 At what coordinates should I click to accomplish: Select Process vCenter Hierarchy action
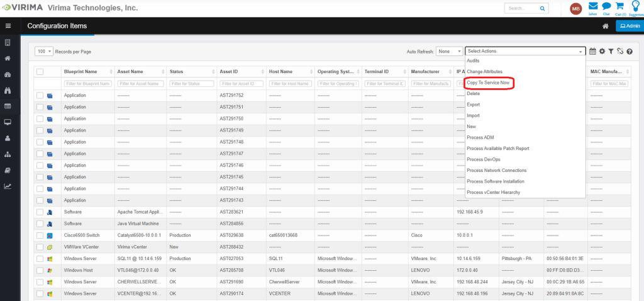[493, 192]
